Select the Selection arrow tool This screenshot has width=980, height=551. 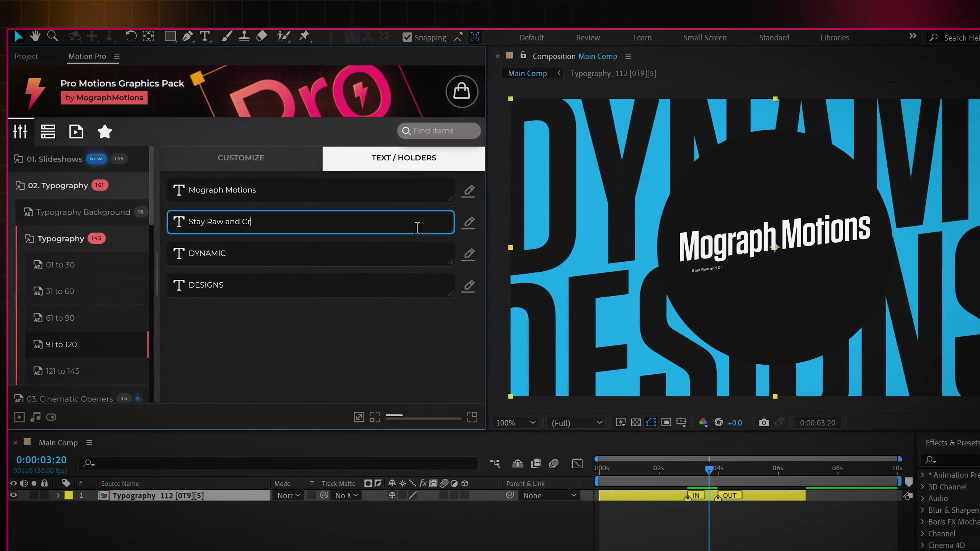coord(18,36)
